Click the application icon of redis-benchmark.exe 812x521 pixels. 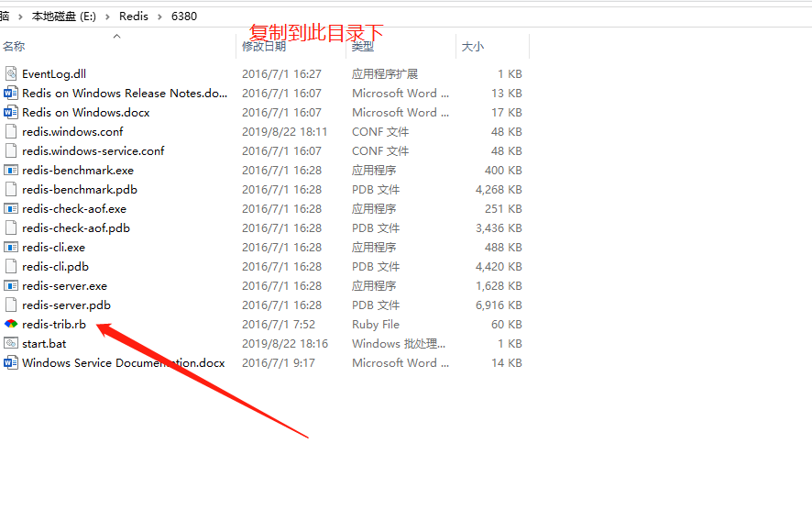pyautogui.click(x=11, y=170)
